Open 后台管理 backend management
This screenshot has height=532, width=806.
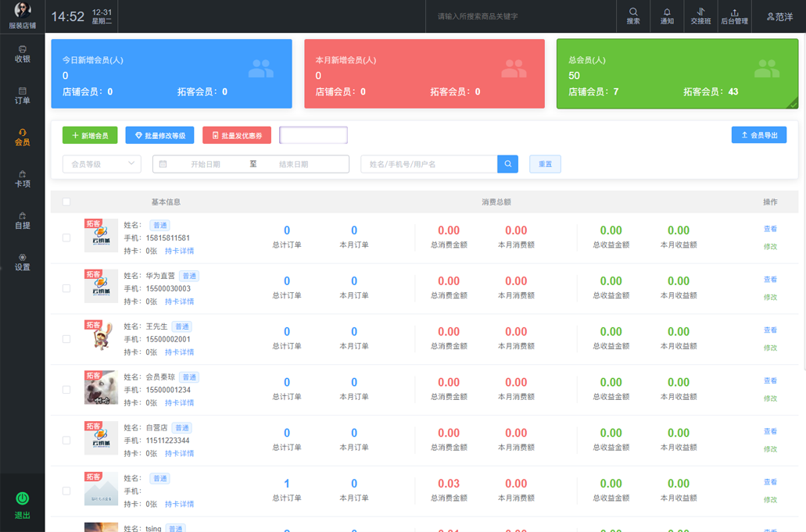734,16
